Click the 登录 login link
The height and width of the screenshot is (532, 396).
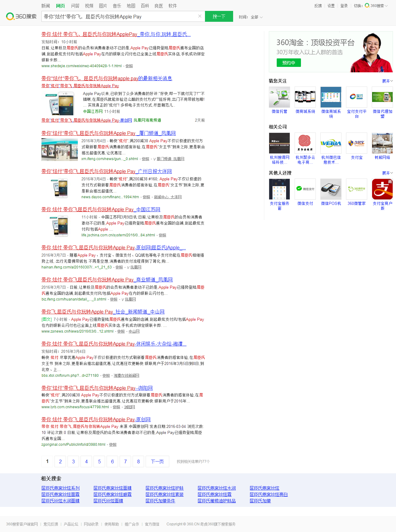344,6
